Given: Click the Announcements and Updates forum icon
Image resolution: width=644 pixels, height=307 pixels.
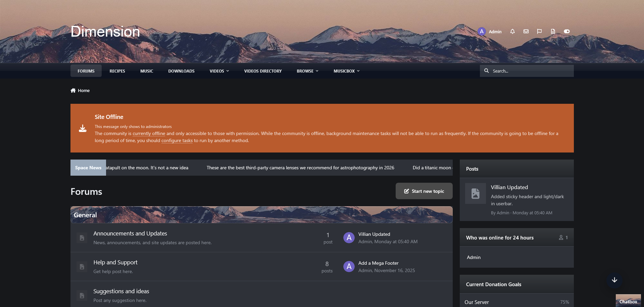Looking at the screenshot, I should coord(82,238).
